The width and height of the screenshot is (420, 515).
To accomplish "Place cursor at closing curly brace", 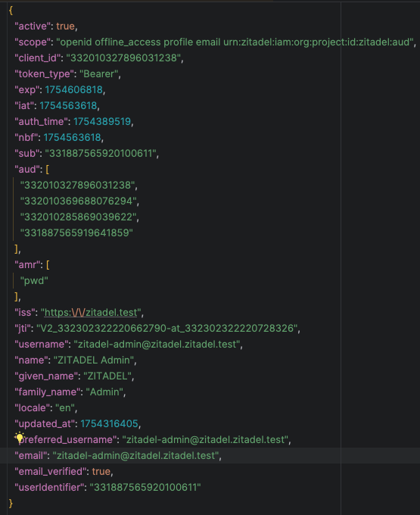I will (x=11, y=503).
